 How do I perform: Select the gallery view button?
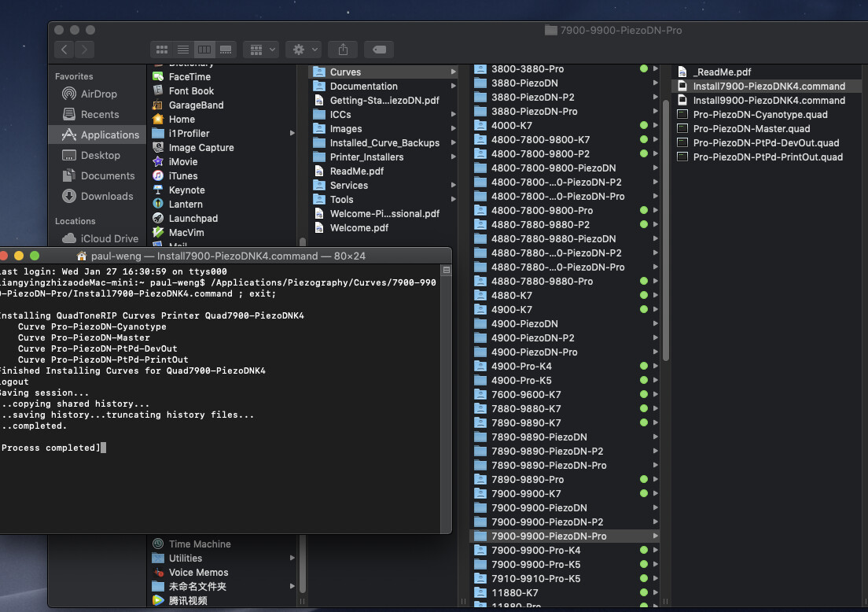pyautogui.click(x=226, y=50)
